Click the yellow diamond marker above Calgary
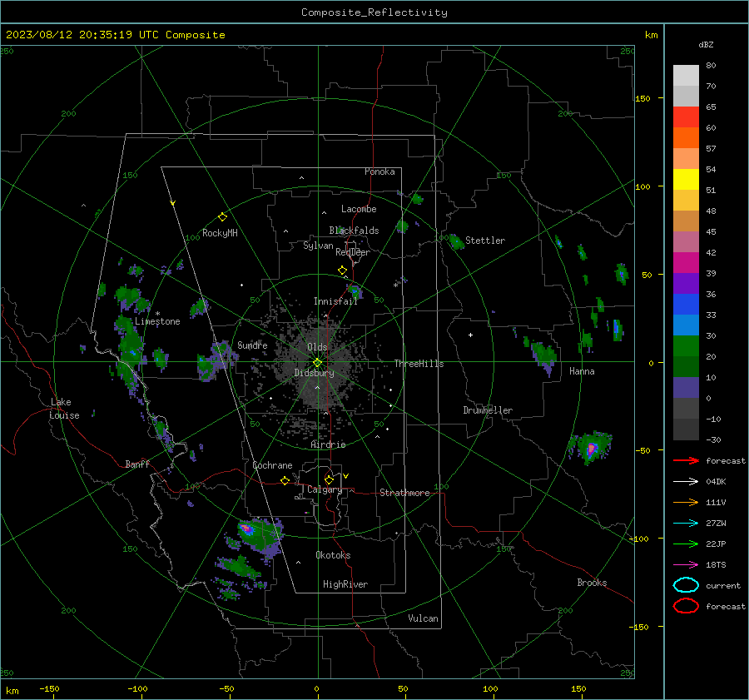Screen dimensions: 749x700 pyautogui.click(x=329, y=479)
